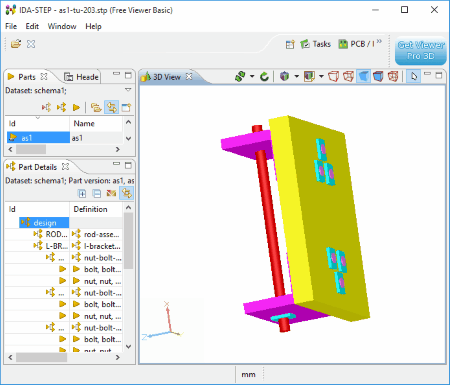Image resolution: width=450 pixels, height=385 pixels.
Task: Click the Part Details horizontal scroll right arrow
Action: (118, 357)
